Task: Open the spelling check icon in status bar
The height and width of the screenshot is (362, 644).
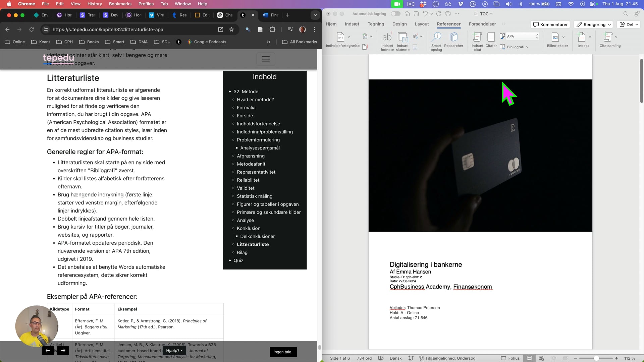Action: (381, 358)
